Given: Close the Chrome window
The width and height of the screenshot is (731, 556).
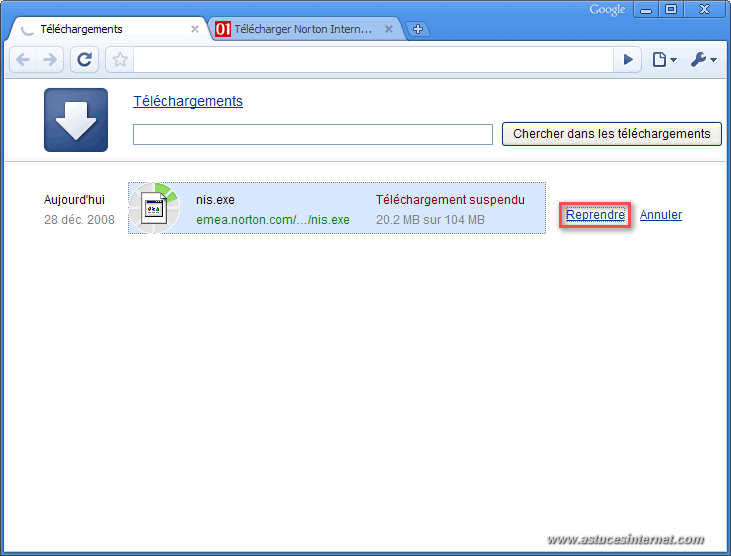Looking at the screenshot, I should (x=704, y=9).
